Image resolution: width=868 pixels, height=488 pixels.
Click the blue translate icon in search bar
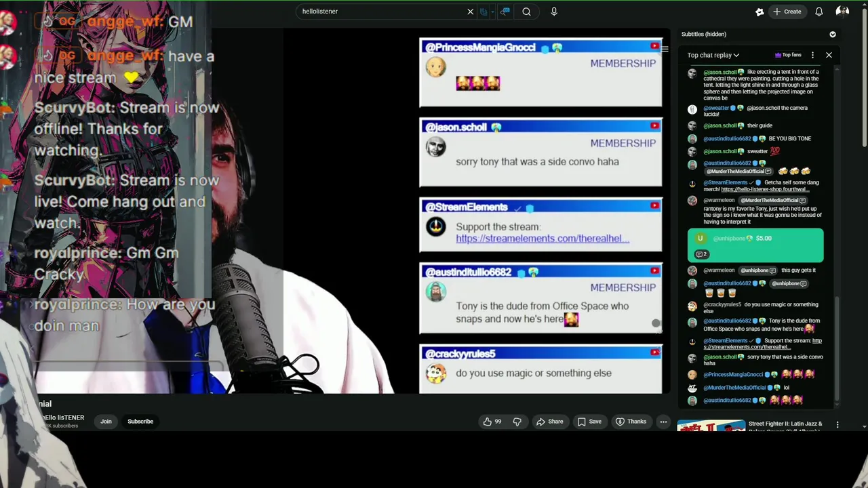[484, 12]
